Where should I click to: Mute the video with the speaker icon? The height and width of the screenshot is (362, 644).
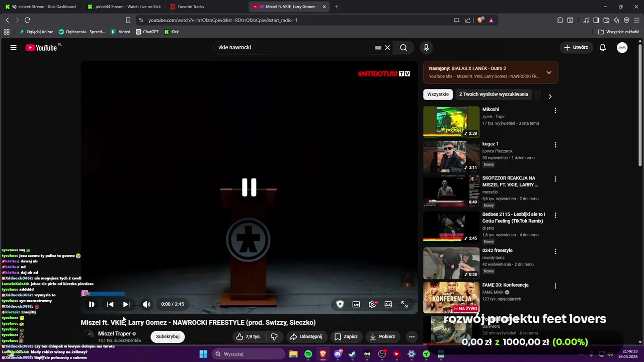click(146, 304)
